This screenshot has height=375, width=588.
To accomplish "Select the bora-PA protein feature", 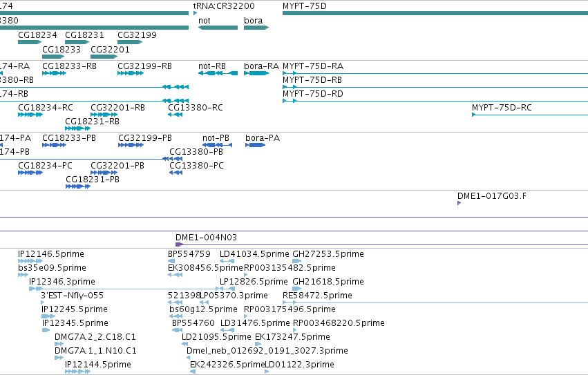I will 256,145.
